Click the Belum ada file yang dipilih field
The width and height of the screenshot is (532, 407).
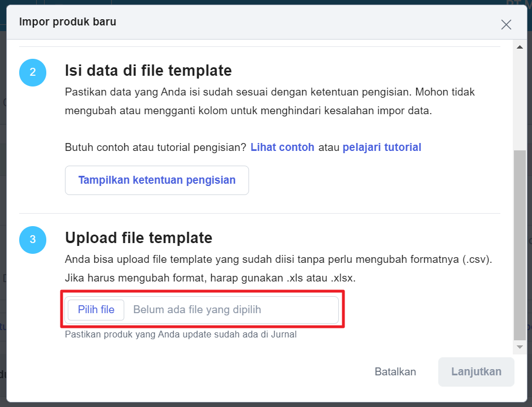pyautogui.click(x=231, y=310)
